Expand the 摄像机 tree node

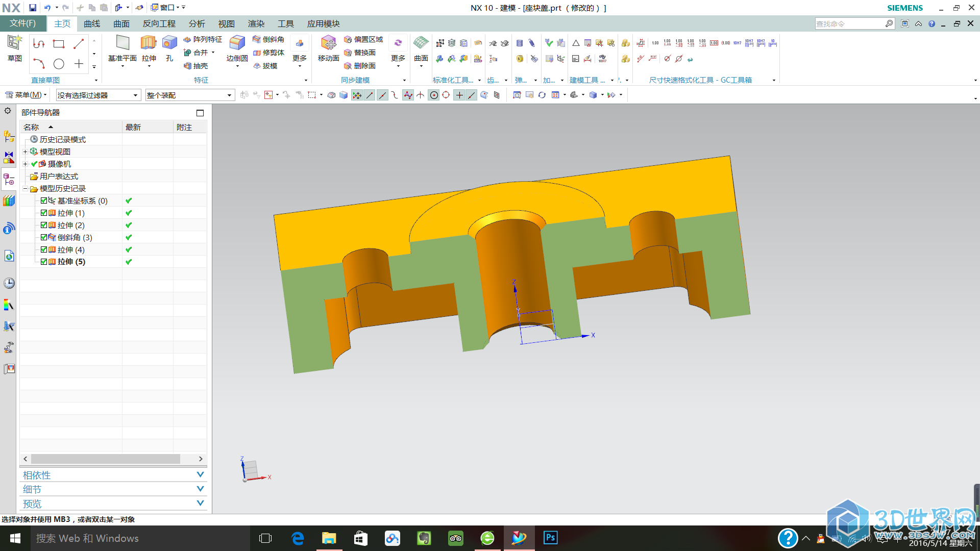[x=25, y=164]
